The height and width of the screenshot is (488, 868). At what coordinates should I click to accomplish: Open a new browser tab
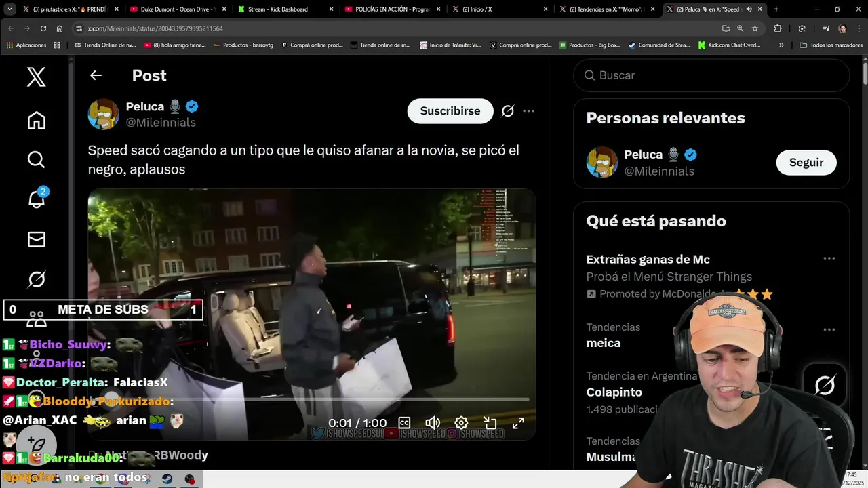click(776, 9)
